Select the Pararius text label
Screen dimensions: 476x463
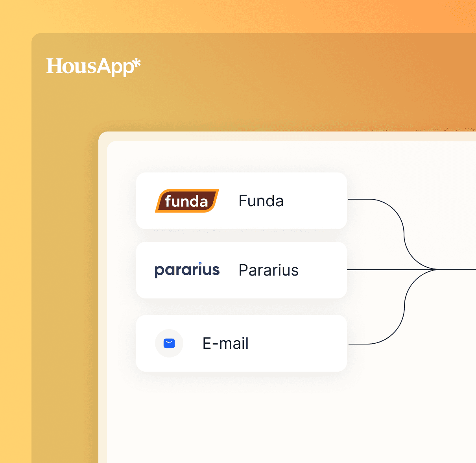tap(269, 270)
